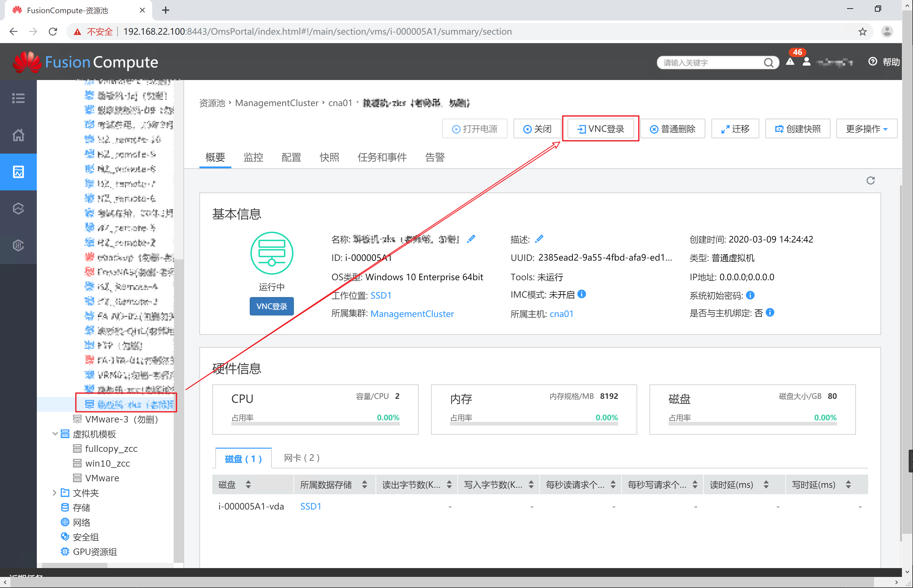Bookmark page with star icon

862,32
